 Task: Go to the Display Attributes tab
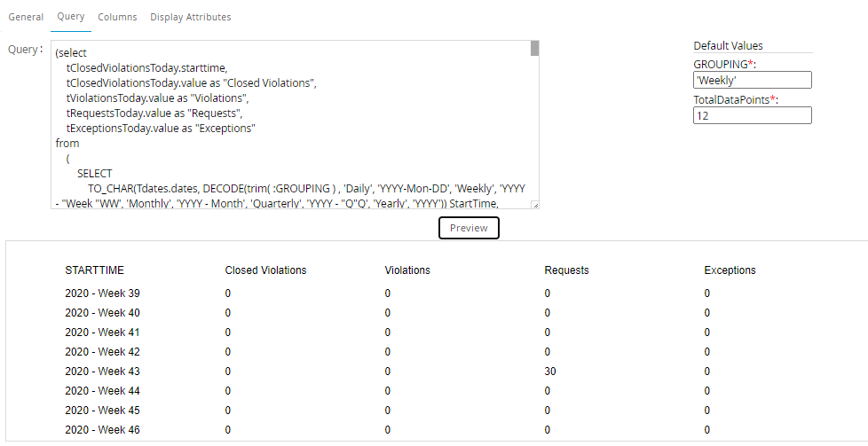(190, 17)
